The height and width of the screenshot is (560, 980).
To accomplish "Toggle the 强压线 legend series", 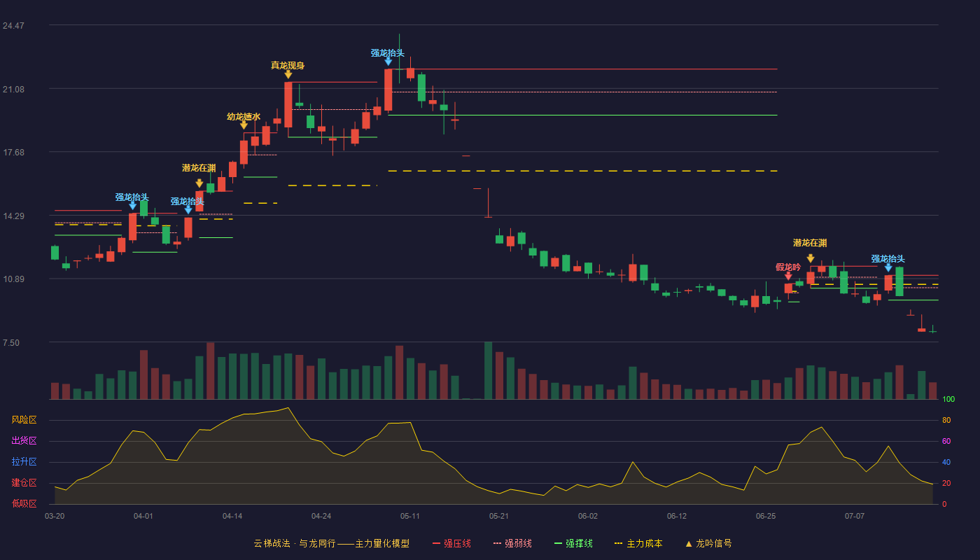I will (x=451, y=543).
